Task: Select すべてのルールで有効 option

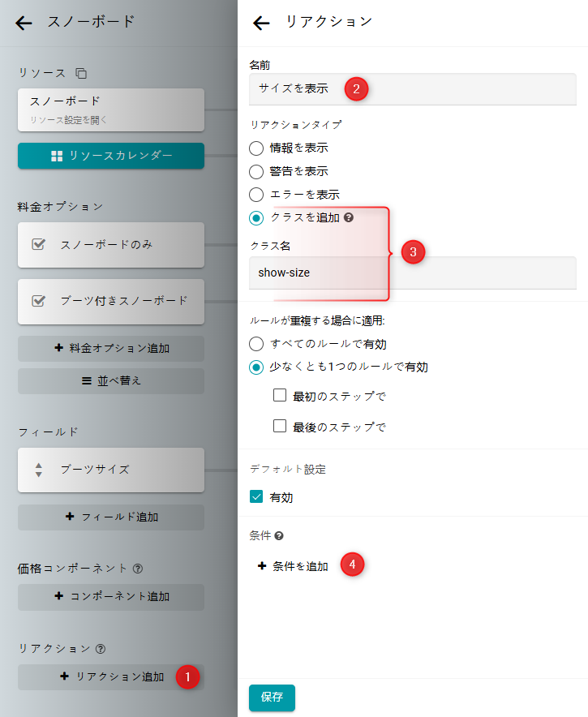Action: tap(256, 344)
